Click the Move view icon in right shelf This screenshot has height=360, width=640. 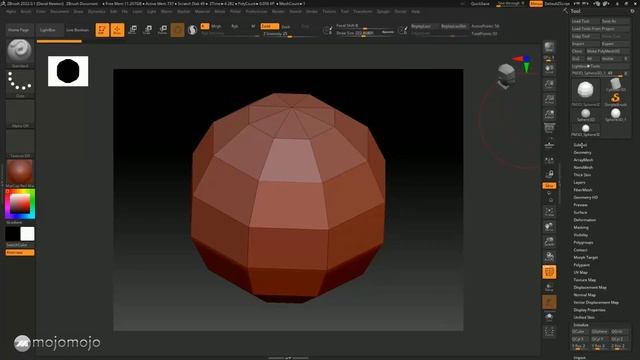(x=549, y=227)
